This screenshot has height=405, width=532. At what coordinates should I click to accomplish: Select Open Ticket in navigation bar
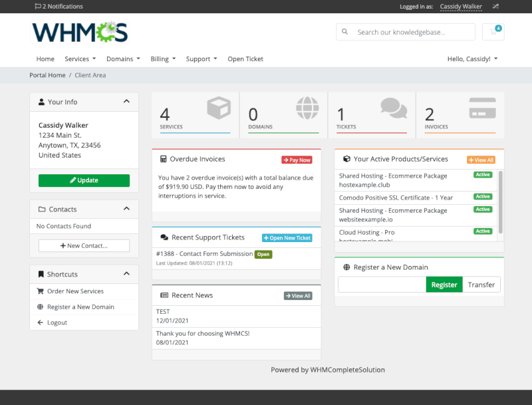pos(245,59)
